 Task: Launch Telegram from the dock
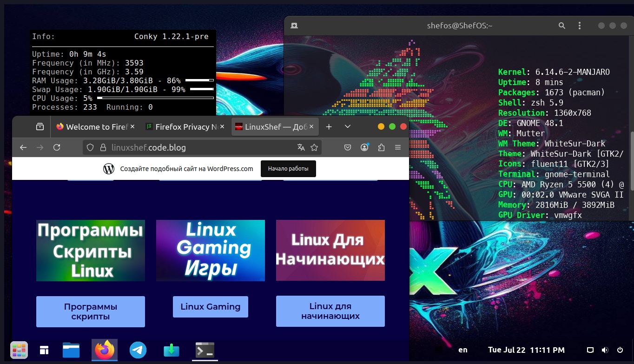(138, 350)
